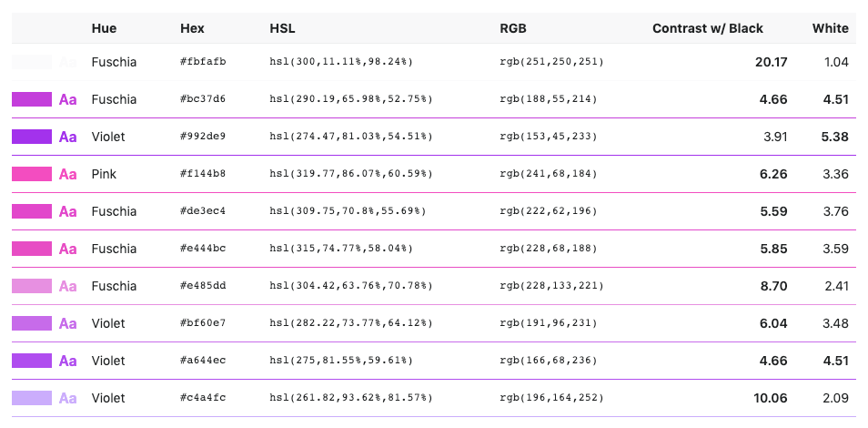Click the #bc37d6 Fuschia color swatch
Viewport: 868px width, 428px height.
32,99
